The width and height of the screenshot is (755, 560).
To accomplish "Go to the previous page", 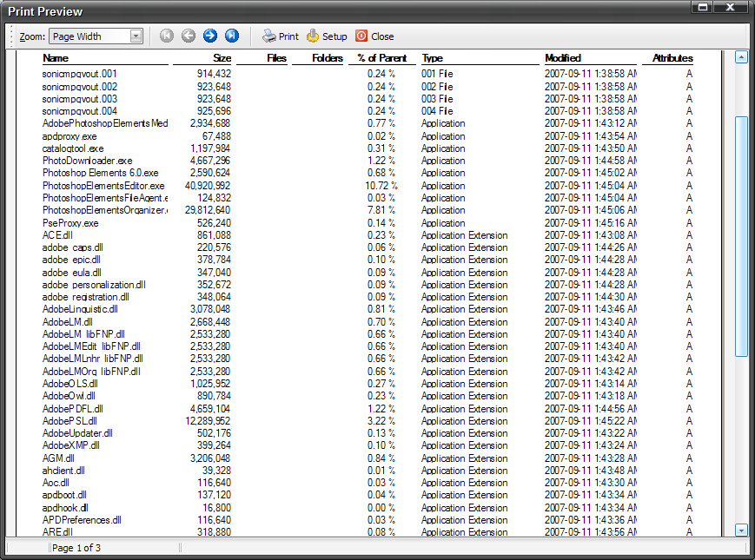I will (x=189, y=36).
